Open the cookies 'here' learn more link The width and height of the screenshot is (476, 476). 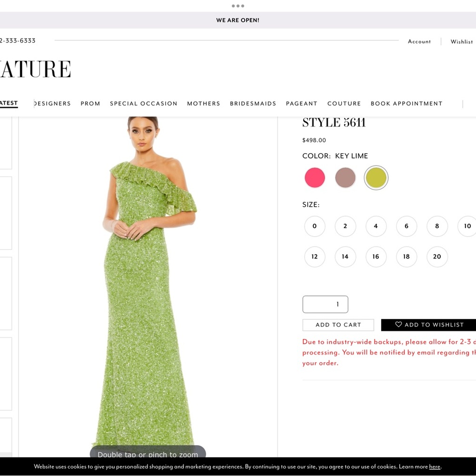coord(435,466)
